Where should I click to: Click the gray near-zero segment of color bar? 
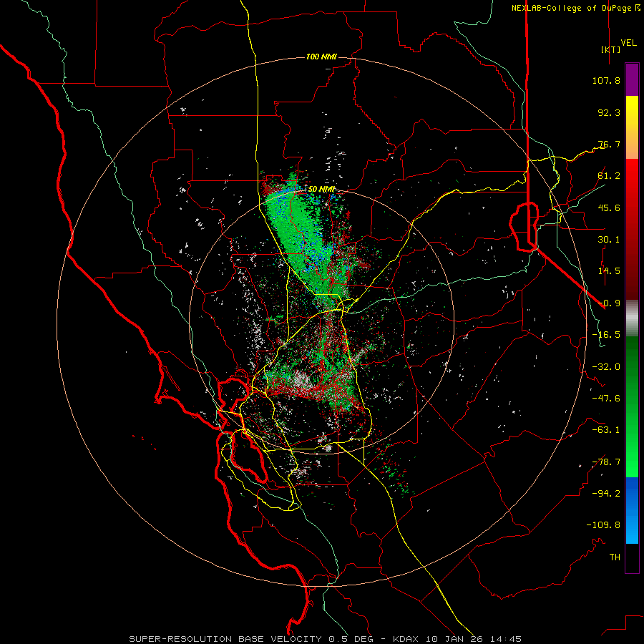(632, 318)
